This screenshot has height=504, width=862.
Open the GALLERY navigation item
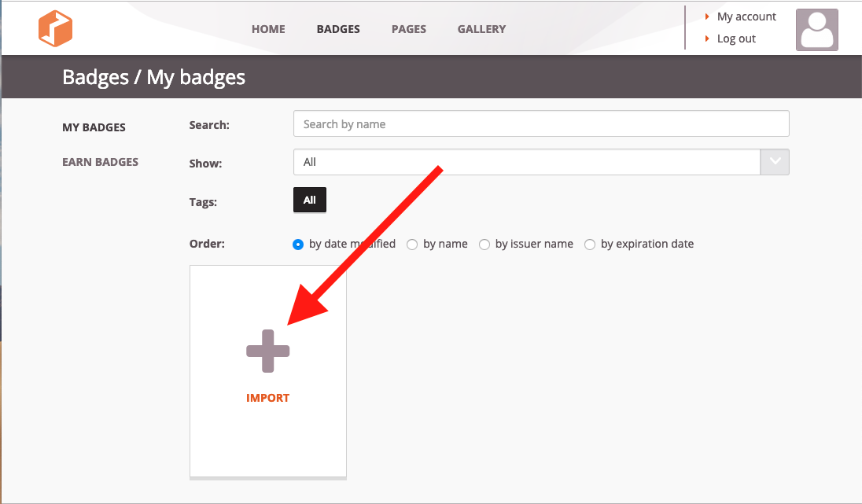(x=481, y=29)
